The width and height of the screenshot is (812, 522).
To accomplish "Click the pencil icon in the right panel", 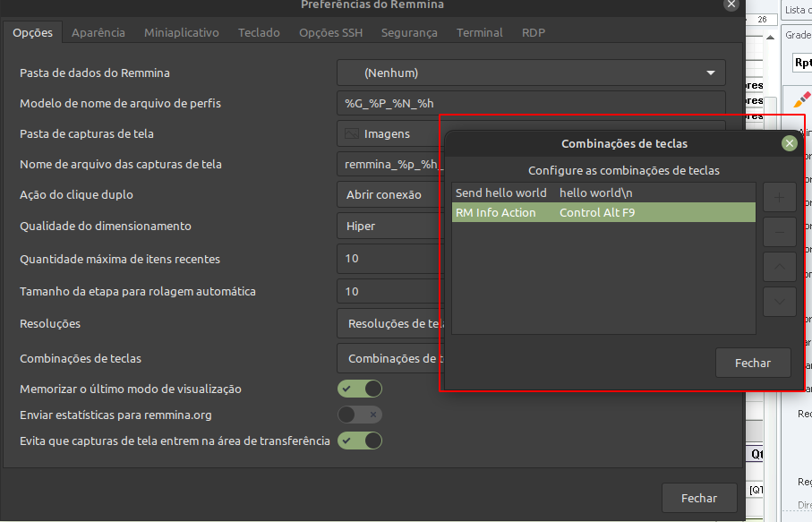I will (801, 99).
